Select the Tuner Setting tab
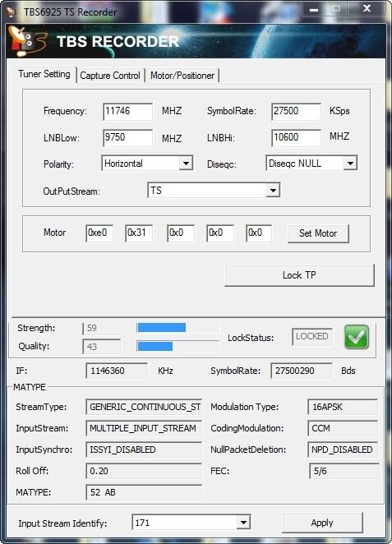Screen dimensions: 392x544 tap(44, 74)
